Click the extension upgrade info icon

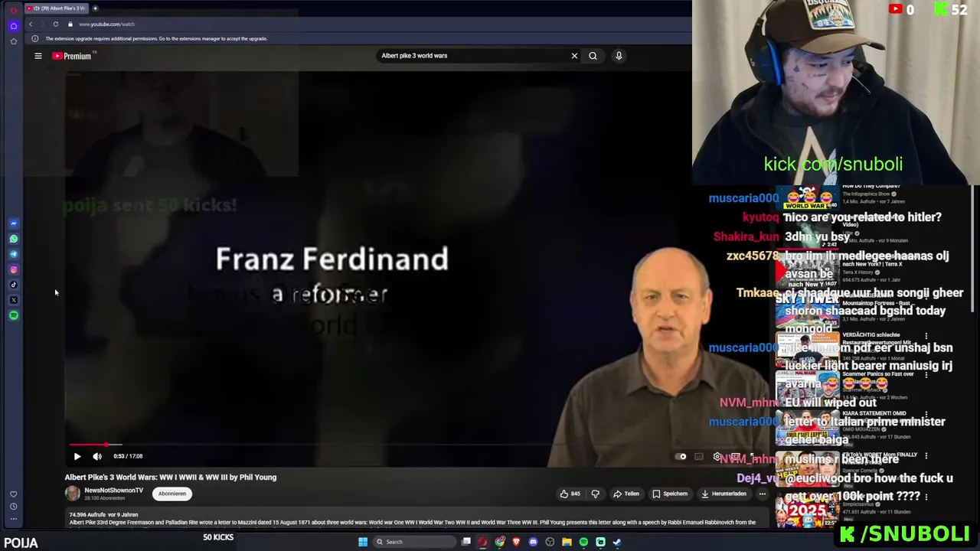[35, 39]
